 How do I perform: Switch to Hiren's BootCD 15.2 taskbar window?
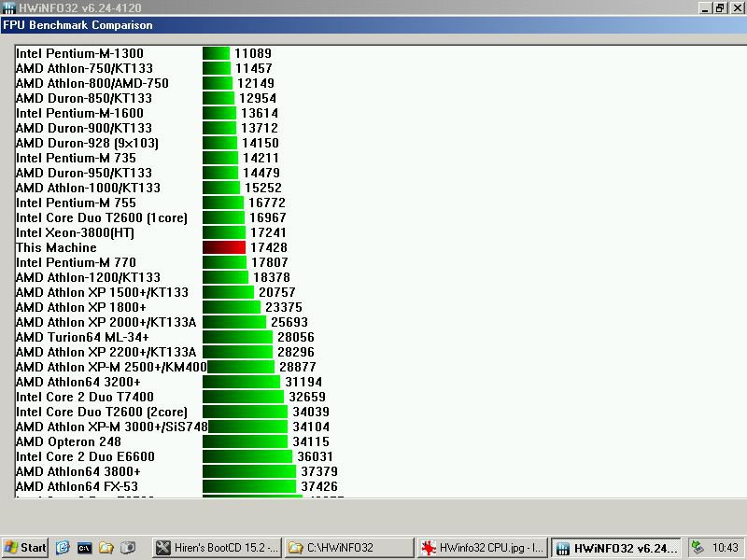tap(215, 548)
